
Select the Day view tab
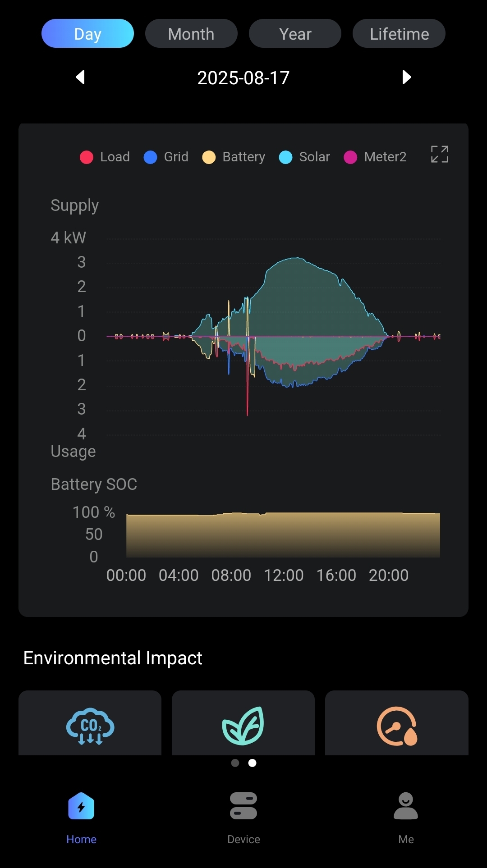[87, 34]
